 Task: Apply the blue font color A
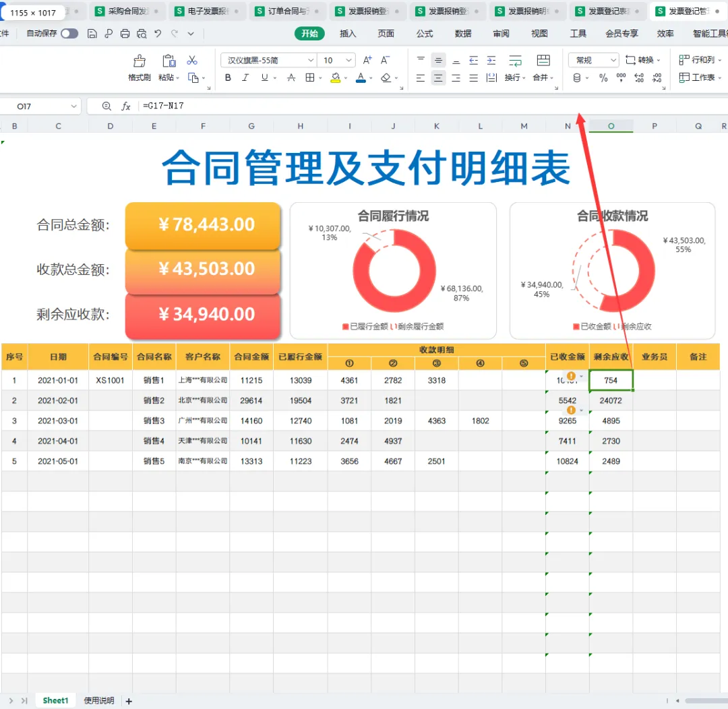coord(361,78)
